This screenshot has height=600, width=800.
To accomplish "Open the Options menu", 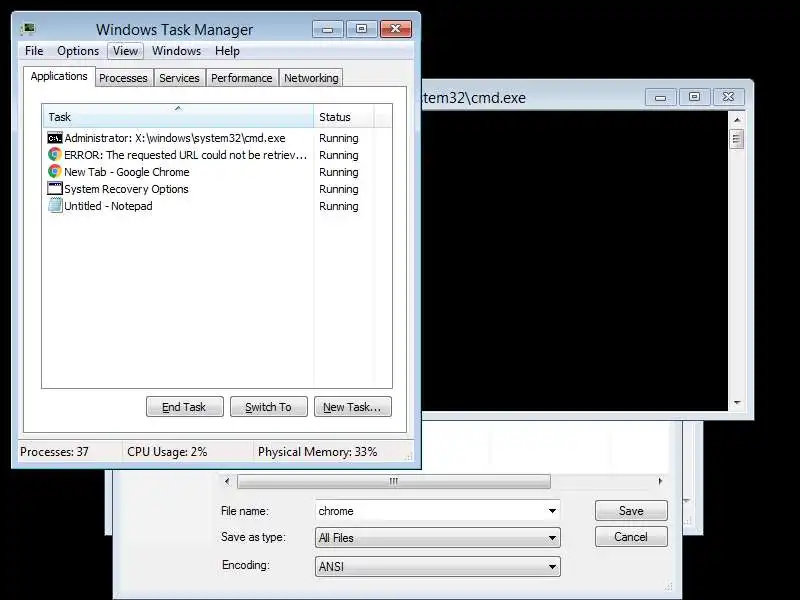I will pyautogui.click(x=78, y=51).
